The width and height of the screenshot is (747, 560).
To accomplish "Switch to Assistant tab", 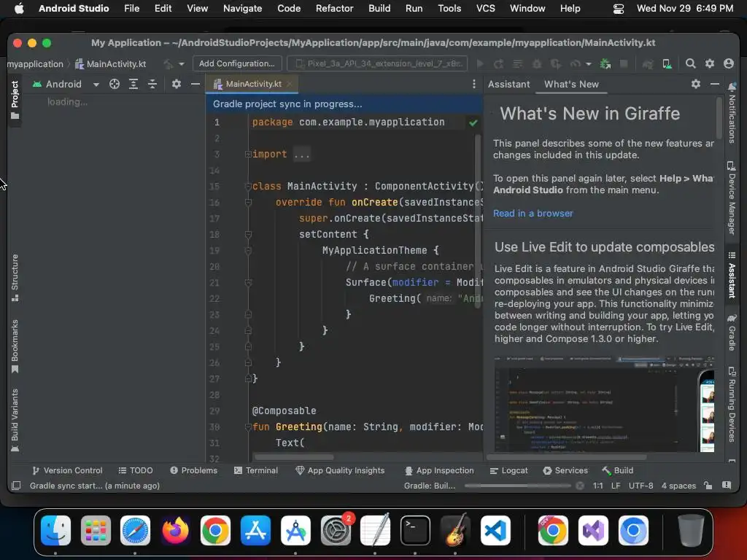I will coord(508,85).
